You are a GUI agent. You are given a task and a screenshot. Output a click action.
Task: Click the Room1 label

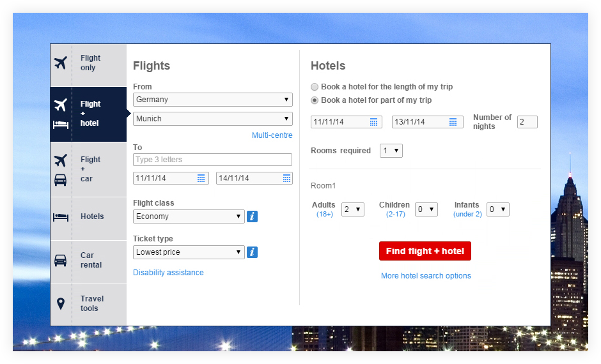tap(323, 186)
